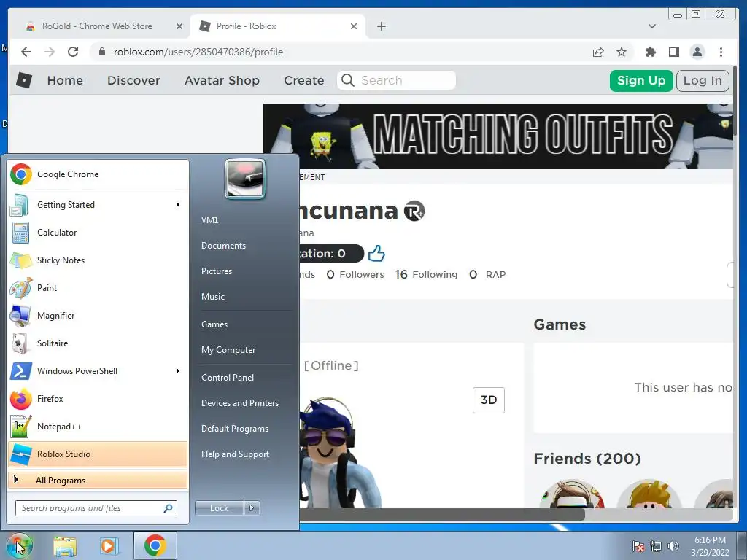Open My Computer
Viewport: 747px width, 560px height.
point(228,350)
